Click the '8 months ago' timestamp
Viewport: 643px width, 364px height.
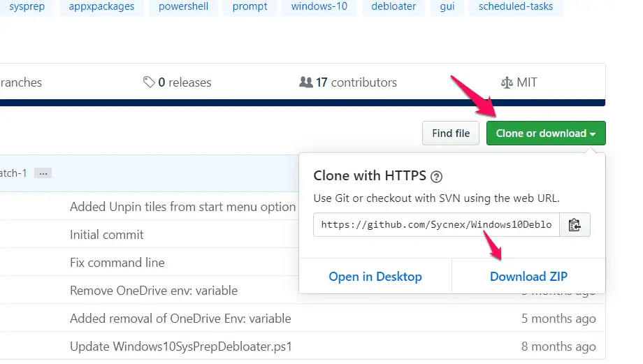[x=558, y=347]
